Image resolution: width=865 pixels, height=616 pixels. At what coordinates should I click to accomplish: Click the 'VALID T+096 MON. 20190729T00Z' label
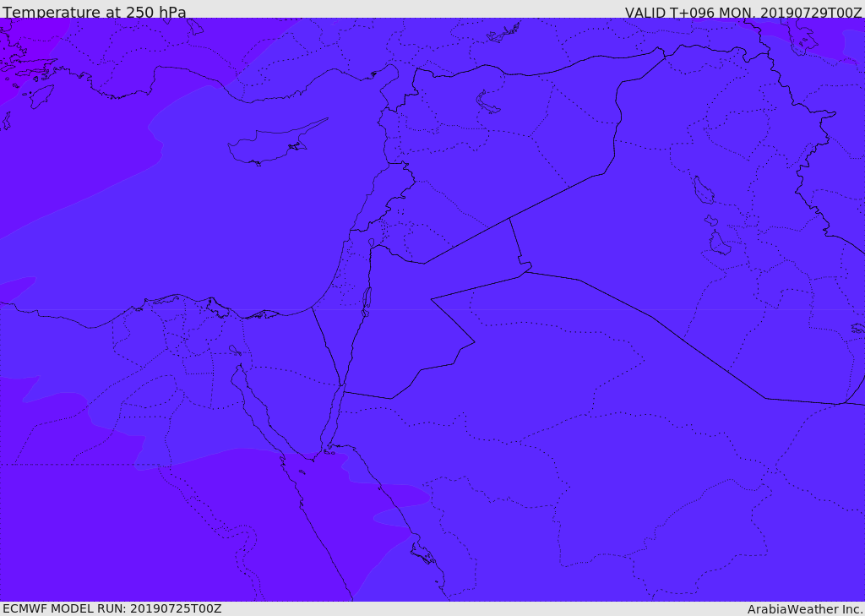[743, 13]
